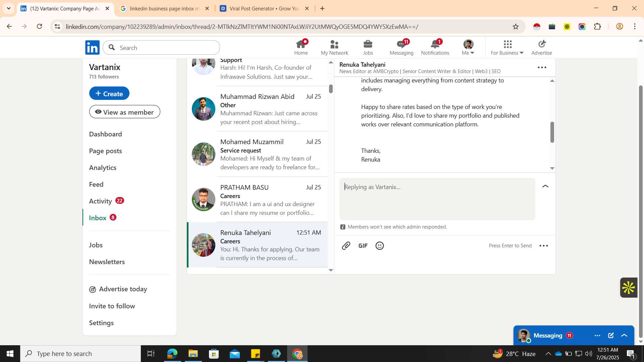The height and width of the screenshot is (362, 644).
Task: Expand the Me profile menu
Action: click(468, 48)
